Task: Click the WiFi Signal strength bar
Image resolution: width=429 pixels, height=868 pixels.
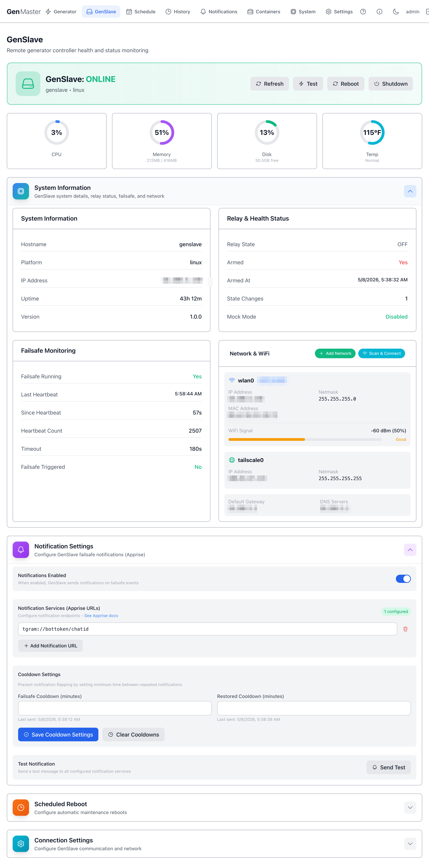Action: click(305, 439)
